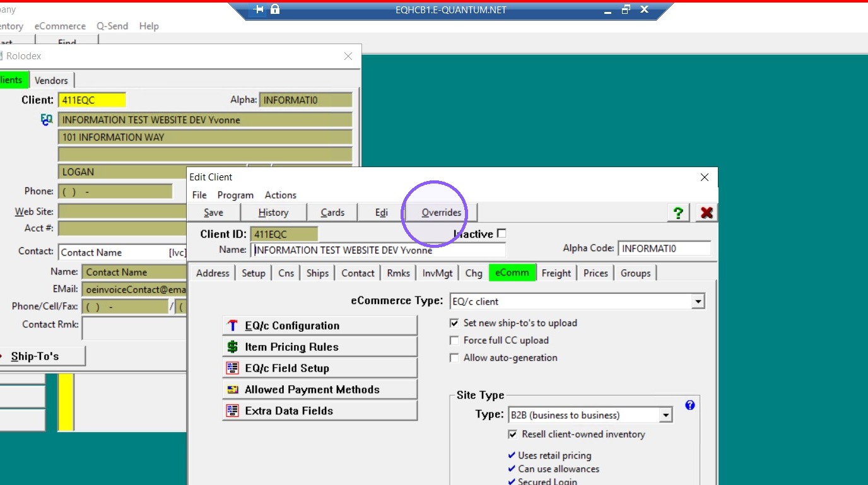Switch to the Address tab
This screenshot has height=485, width=868.
point(213,273)
